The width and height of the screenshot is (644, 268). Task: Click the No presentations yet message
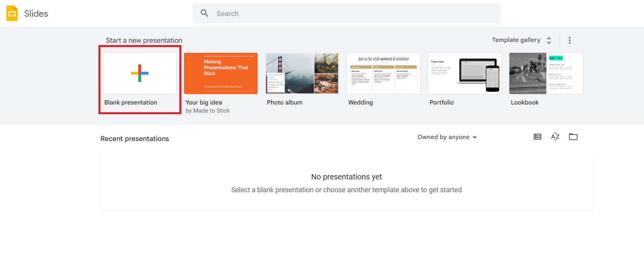click(x=346, y=177)
